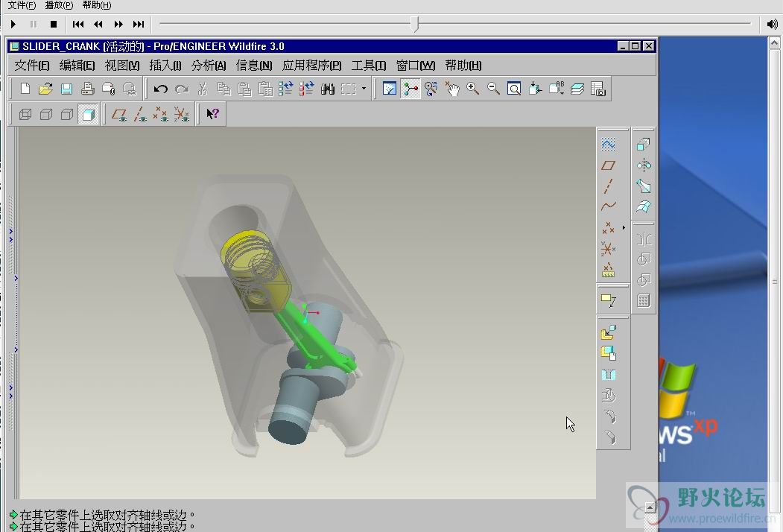Rewind the video

pos(98,24)
